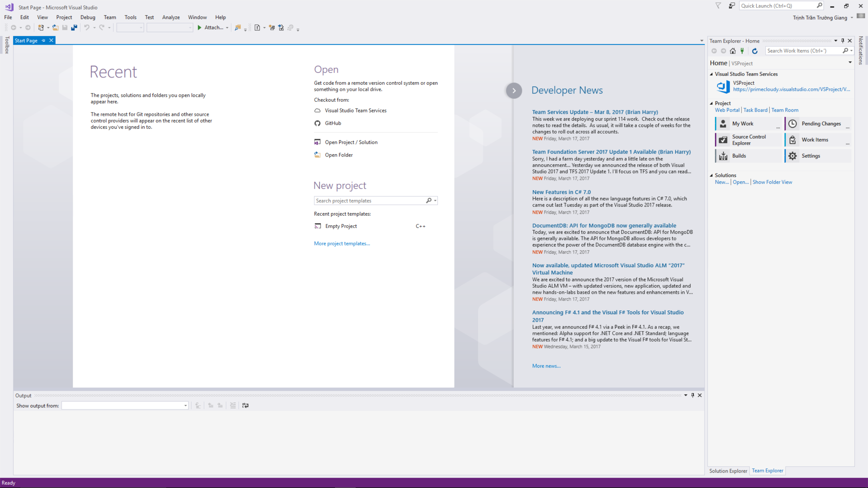The width and height of the screenshot is (868, 488).
Task: Open Team Explorer window position dropdown
Action: 836,41
